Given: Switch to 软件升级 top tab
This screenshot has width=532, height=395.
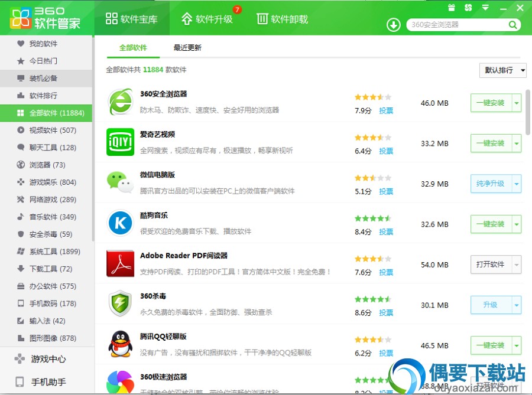Looking at the screenshot, I should coord(207,19).
